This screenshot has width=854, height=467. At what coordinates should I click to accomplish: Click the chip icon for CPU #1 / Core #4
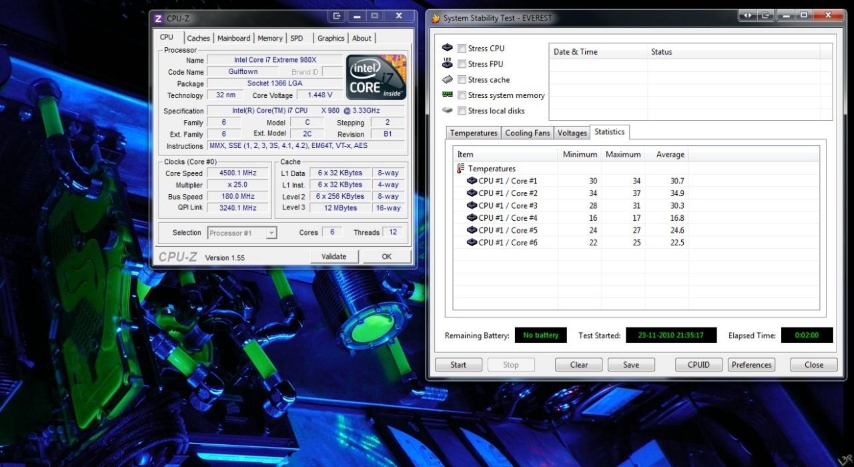point(472,217)
